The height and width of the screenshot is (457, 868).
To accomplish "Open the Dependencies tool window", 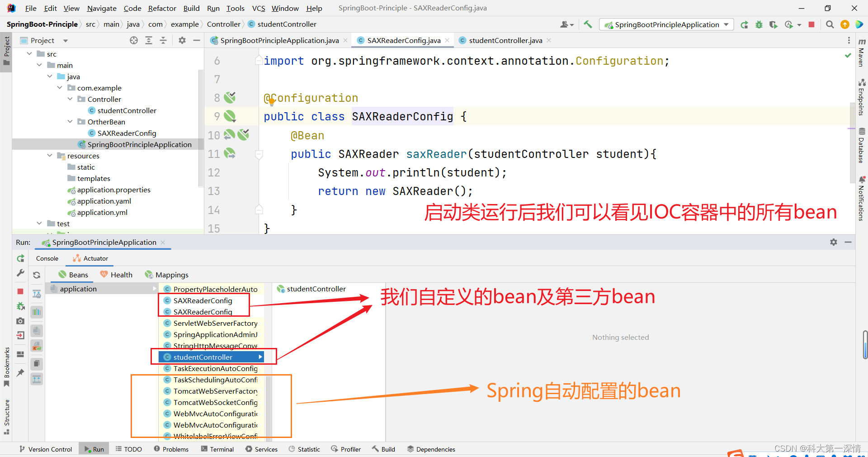I will (x=431, y=449).
